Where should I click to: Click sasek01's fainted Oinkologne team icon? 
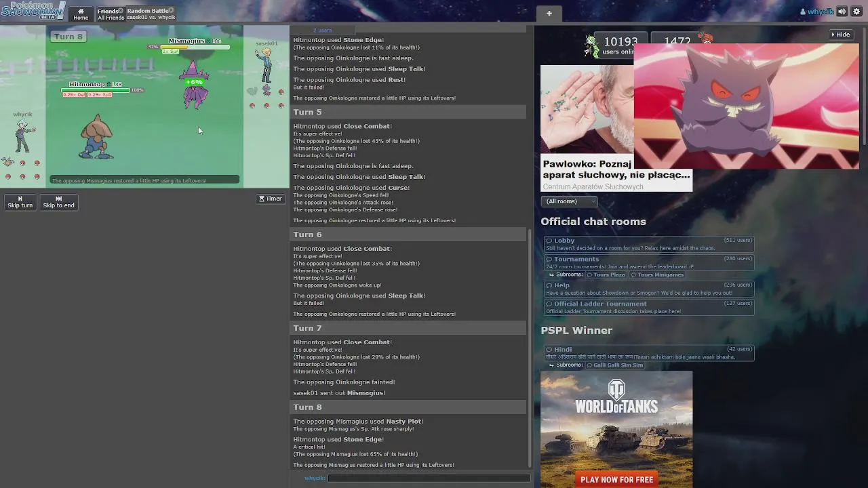252,91
